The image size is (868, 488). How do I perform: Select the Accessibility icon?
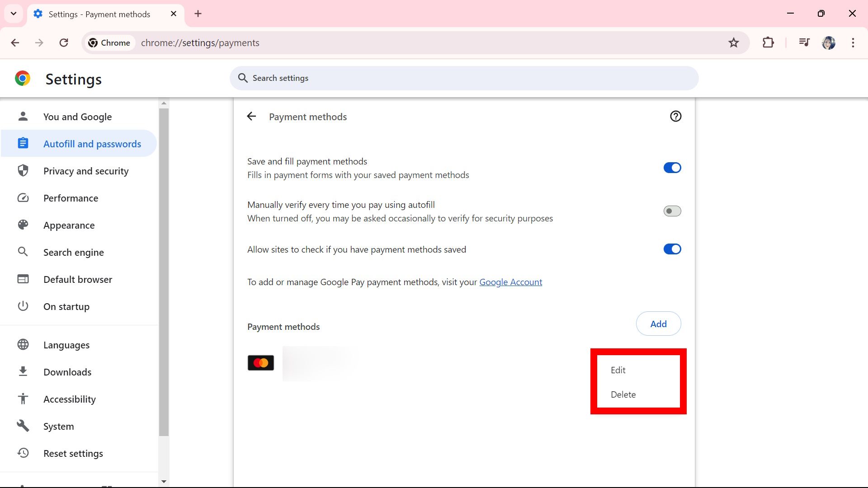tap(23, 399)
